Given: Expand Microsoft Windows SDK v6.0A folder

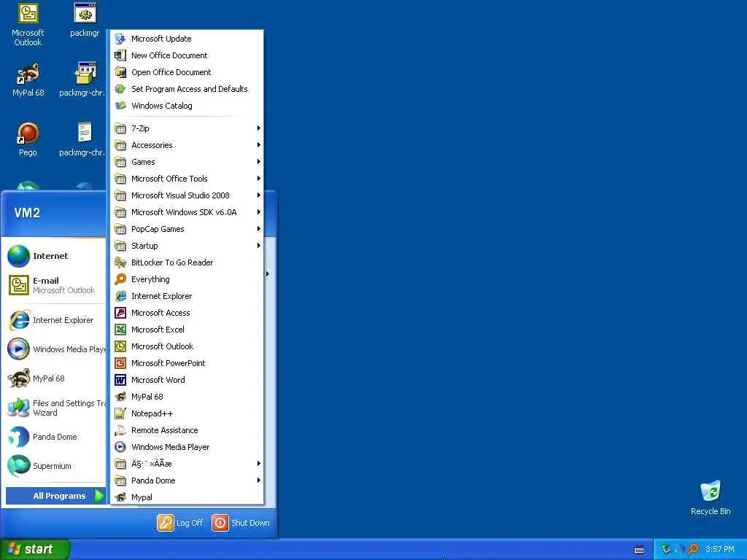Looking at the screenshot, I should click(187, 212).
